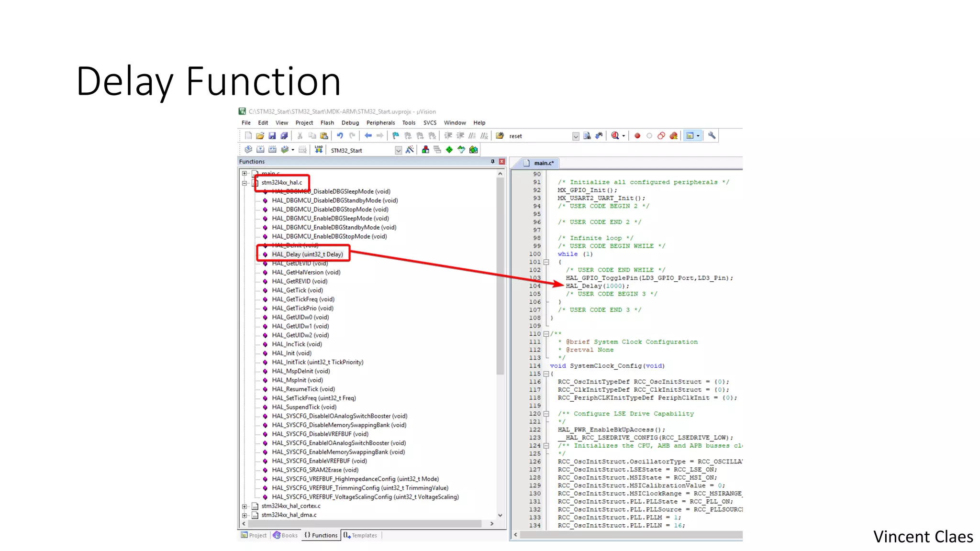The image size is (980, 551).
Task: Insert breakpoint using the red circle icon
Action: pos(637,136)
